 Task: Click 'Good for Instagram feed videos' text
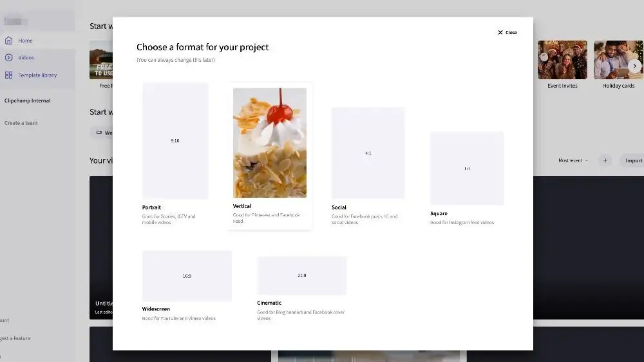click(462, 223)
